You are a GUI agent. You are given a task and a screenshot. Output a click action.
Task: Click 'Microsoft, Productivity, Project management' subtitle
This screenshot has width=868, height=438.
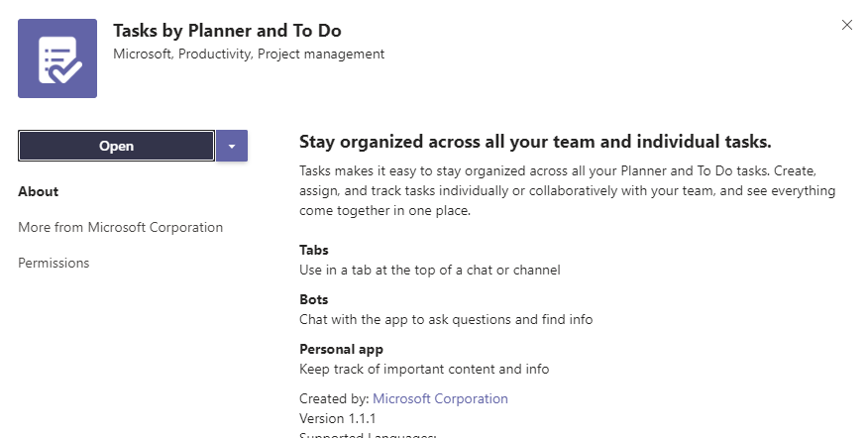coord(249,54)
